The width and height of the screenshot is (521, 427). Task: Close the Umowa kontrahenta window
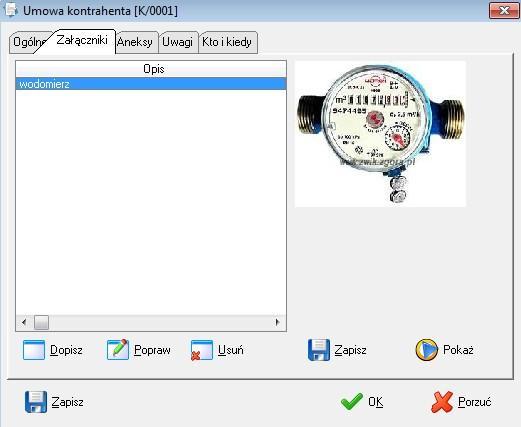tap(504, 11)
